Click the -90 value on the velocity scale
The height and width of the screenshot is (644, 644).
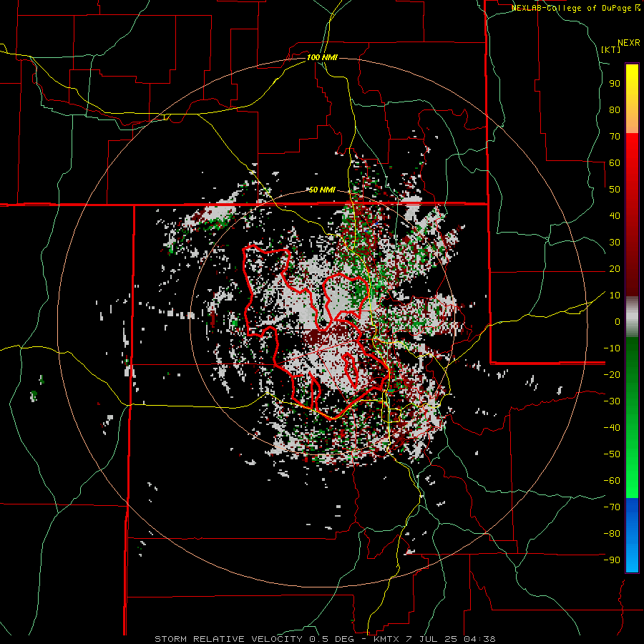[x=612, y=560]
